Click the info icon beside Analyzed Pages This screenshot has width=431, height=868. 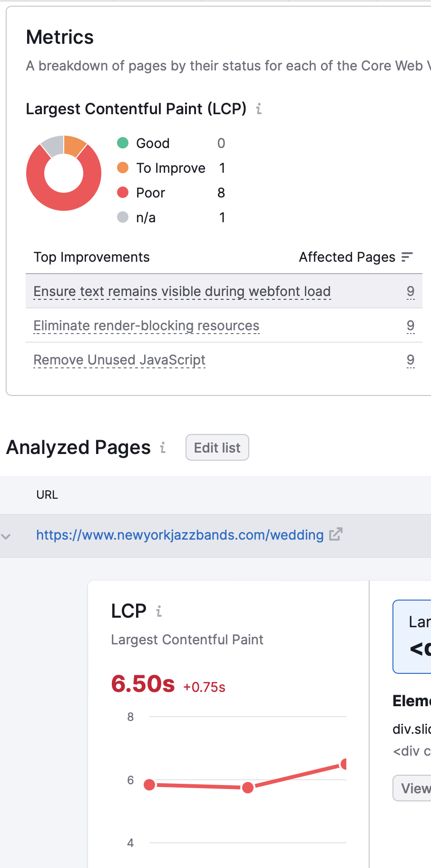163,447
